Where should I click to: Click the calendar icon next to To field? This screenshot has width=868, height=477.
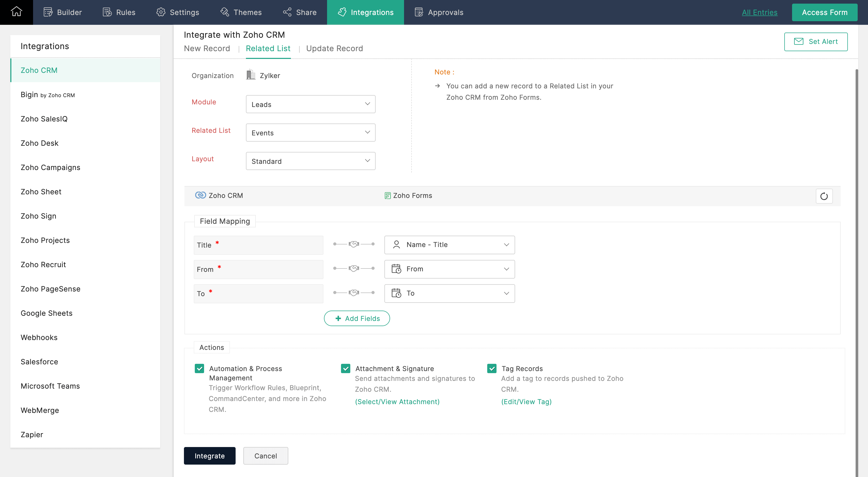point(397,293)
